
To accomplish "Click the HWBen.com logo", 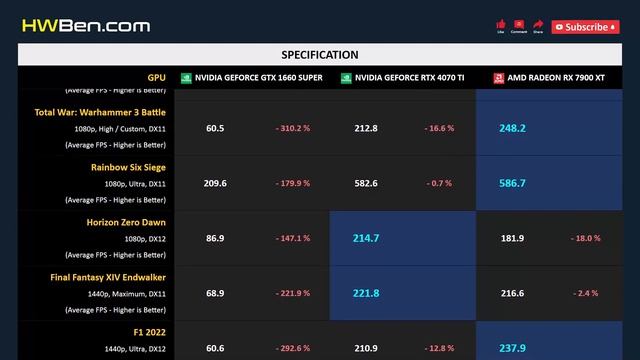I will (86, 26).
